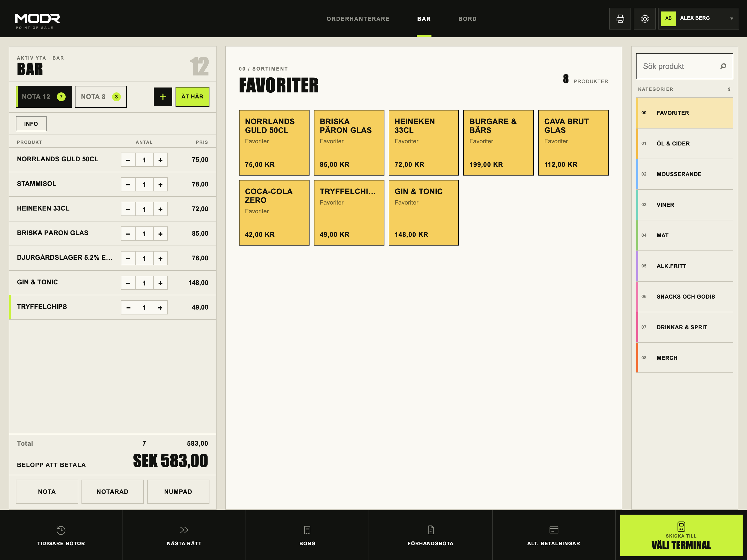This screenshot has width=747, height=560.
Task: Focus the Sök produkt search field
Action: click(685, 66)
